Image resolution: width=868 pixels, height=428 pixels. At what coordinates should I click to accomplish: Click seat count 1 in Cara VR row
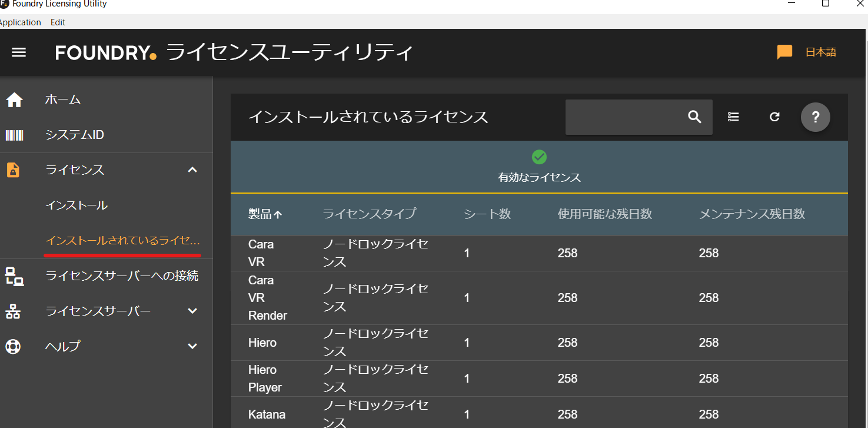(x=467, y=253)
